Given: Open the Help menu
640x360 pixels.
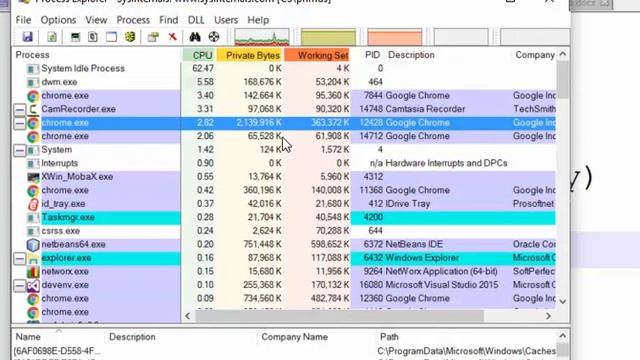Looking at the screenshot, I should point(258,20).
